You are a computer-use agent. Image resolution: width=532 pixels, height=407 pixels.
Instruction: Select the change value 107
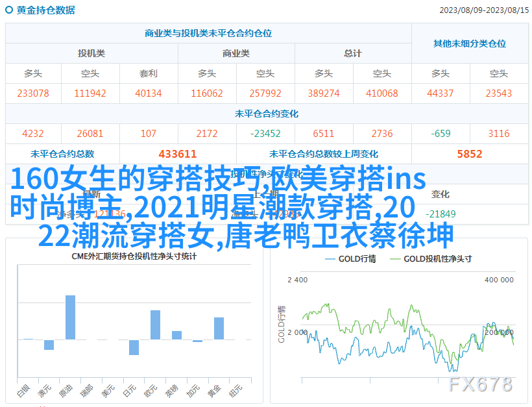pos(149,134)
